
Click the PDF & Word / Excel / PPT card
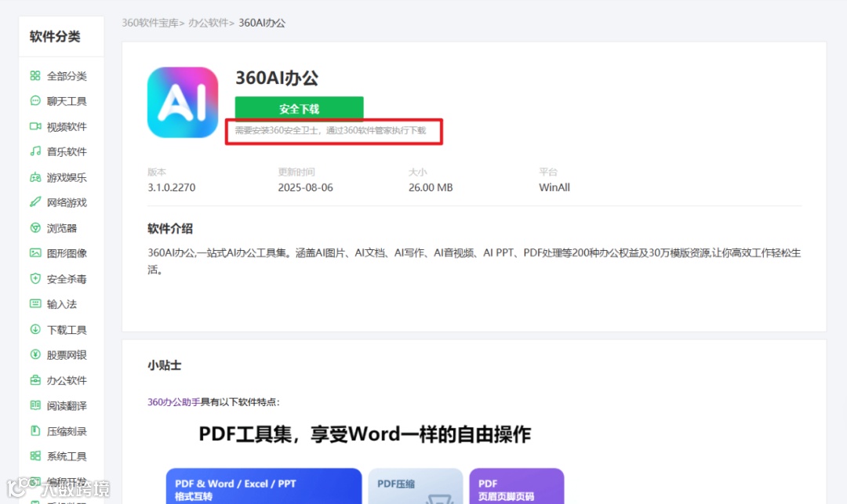tap(264, 486)
